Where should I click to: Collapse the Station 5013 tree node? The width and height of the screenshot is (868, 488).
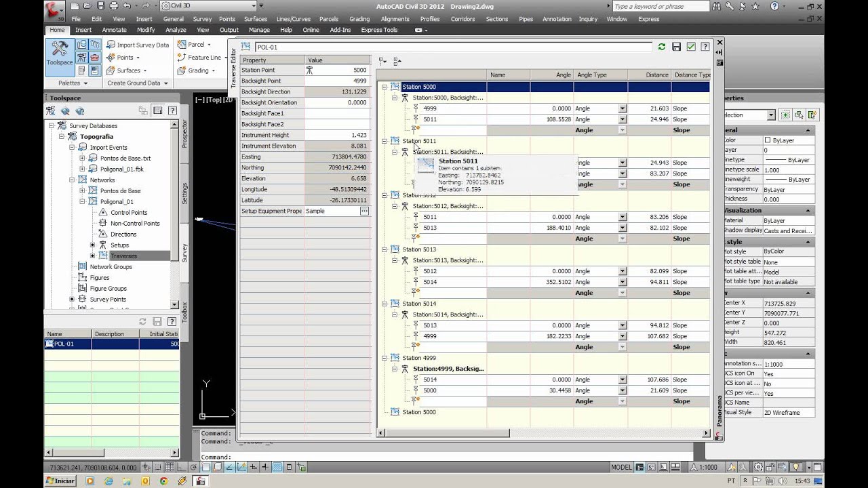(384, 249)
